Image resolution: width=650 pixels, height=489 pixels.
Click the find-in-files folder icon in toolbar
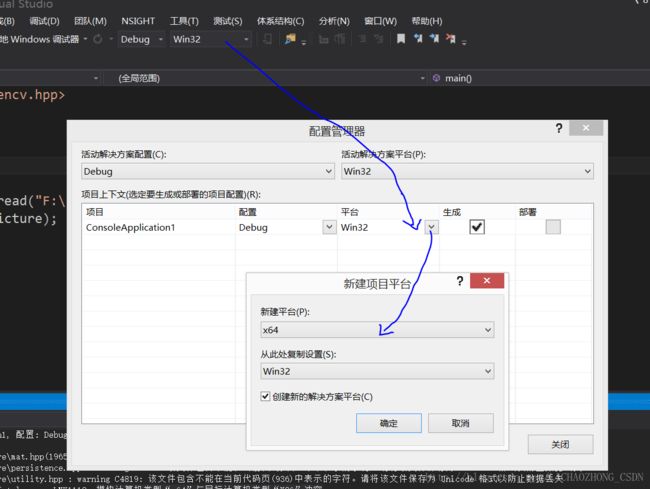tap(290, 39)
